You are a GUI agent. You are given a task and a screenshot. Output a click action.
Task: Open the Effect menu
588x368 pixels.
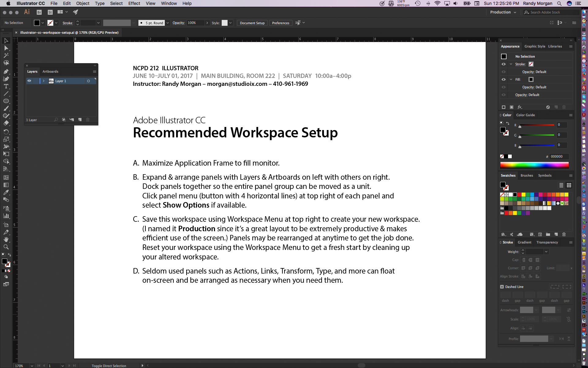click(134, 3)
